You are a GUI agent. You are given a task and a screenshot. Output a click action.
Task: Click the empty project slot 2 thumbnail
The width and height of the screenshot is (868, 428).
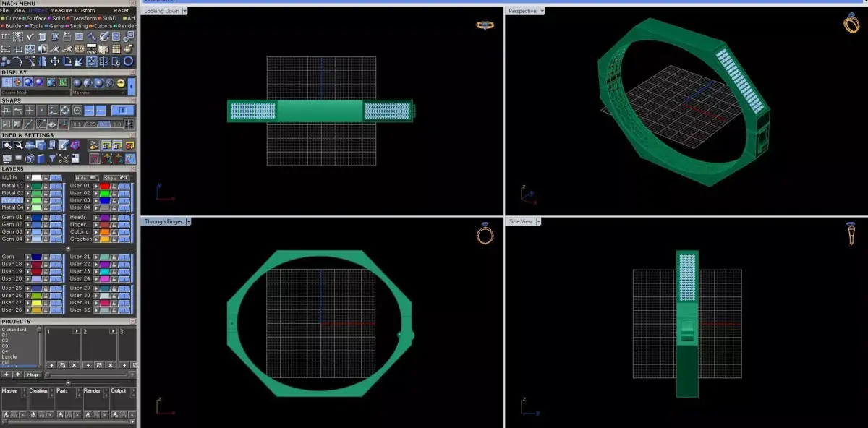coord(99,344)
